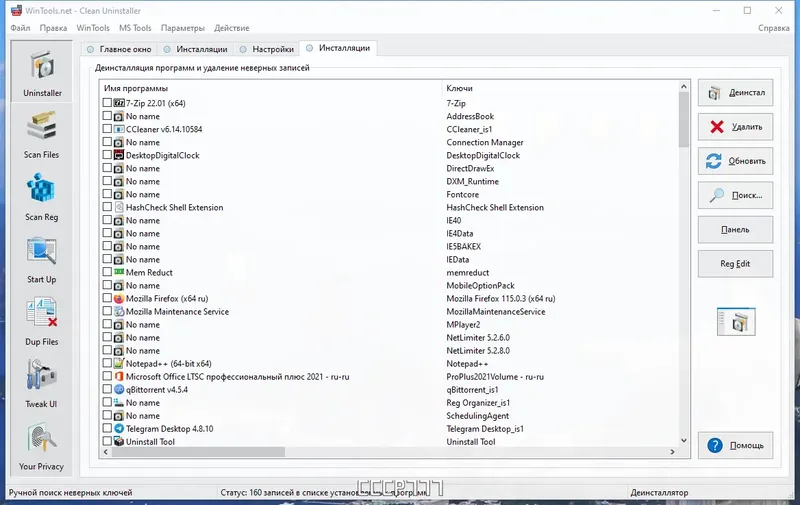Click the Панель button
This screenshot has width=800, height=505.
tap(735, 230)
